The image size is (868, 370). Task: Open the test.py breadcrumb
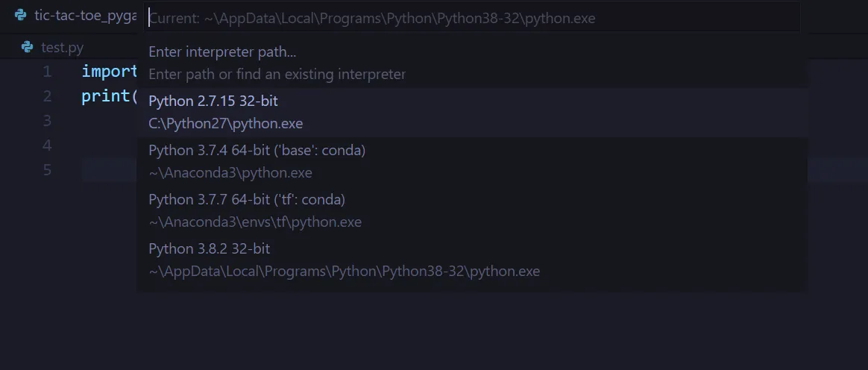62,48
